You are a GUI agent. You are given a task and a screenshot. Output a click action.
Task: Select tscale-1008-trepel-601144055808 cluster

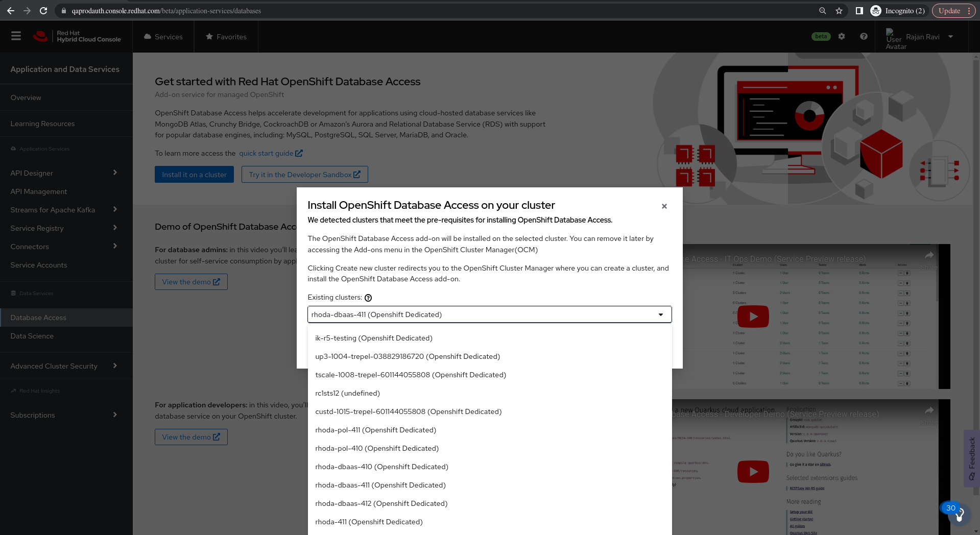(x=489, y=375)
